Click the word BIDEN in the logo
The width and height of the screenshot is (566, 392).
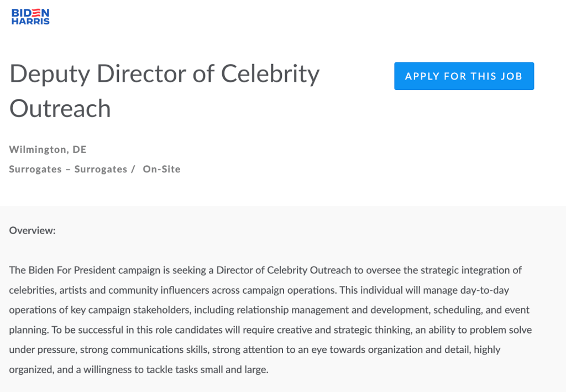(30, 12)
